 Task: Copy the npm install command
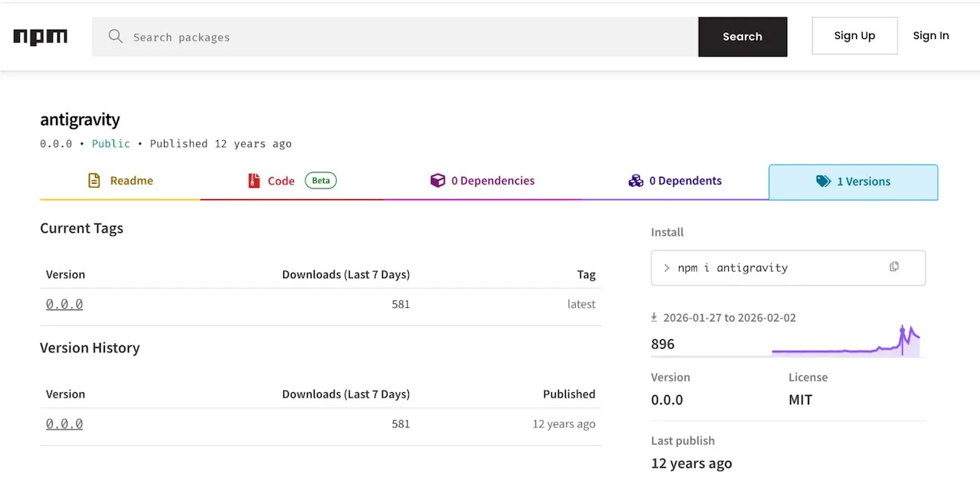(x=893, y=267)
